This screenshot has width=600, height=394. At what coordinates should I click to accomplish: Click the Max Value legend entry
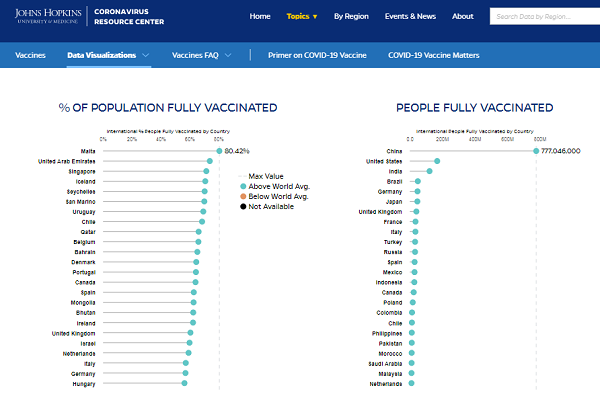pyautogui.click(x=261, y=176)
